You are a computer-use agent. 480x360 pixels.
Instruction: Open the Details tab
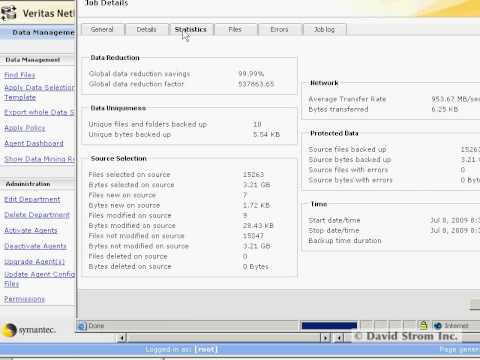[x=147, y=29]
